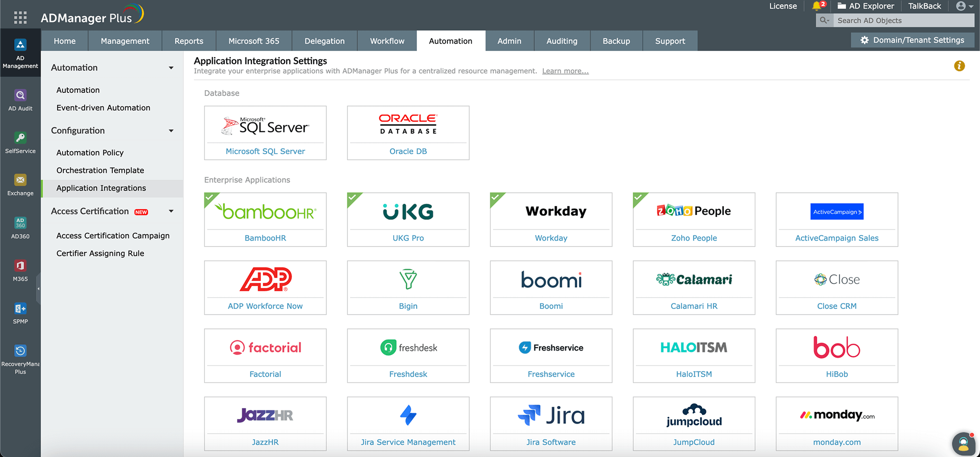Image resolution: width=980 pixels, height=457 pixels.
Task: Switch to the Reports tab
Action: click(189, 41)
